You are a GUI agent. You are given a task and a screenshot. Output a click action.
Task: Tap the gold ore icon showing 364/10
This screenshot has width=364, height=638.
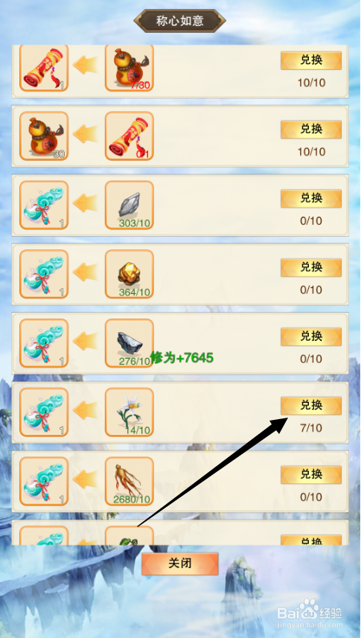pos(130,274)
